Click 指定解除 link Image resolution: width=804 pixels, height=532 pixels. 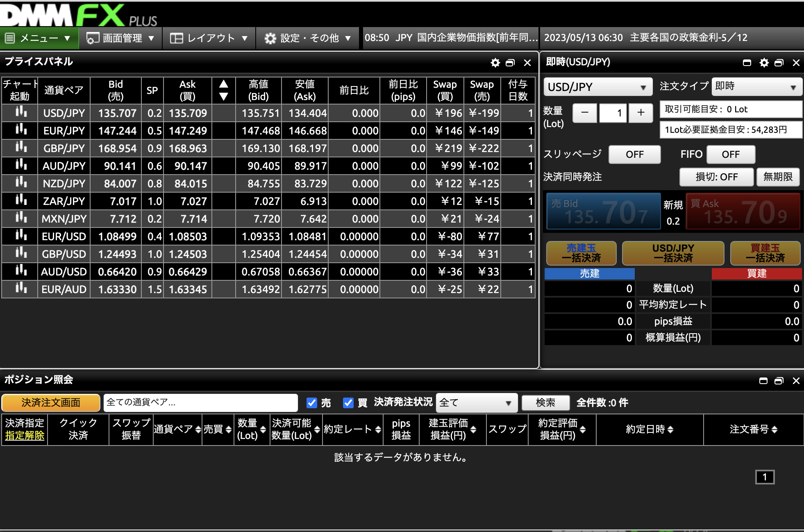[x=25, y=435]
